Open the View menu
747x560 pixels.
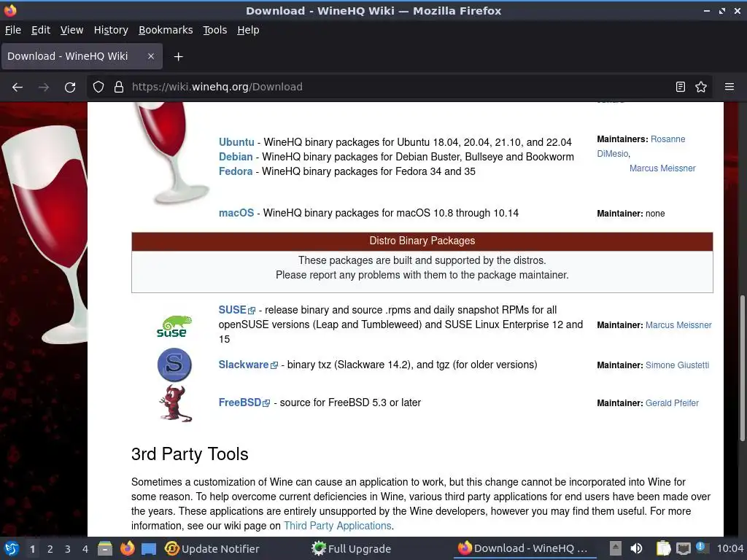pos(71,30)
